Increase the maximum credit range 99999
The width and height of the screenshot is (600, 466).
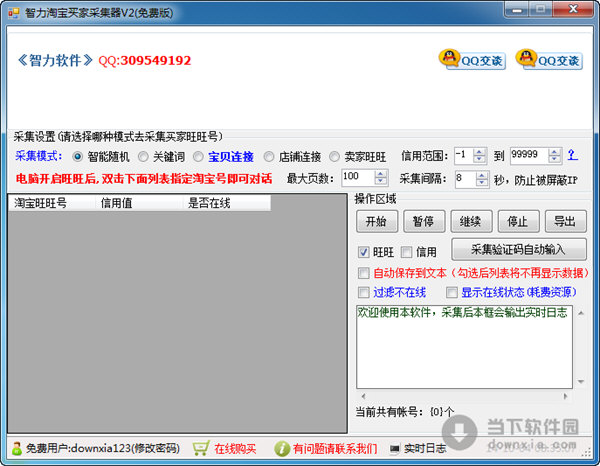click(554, 152)
